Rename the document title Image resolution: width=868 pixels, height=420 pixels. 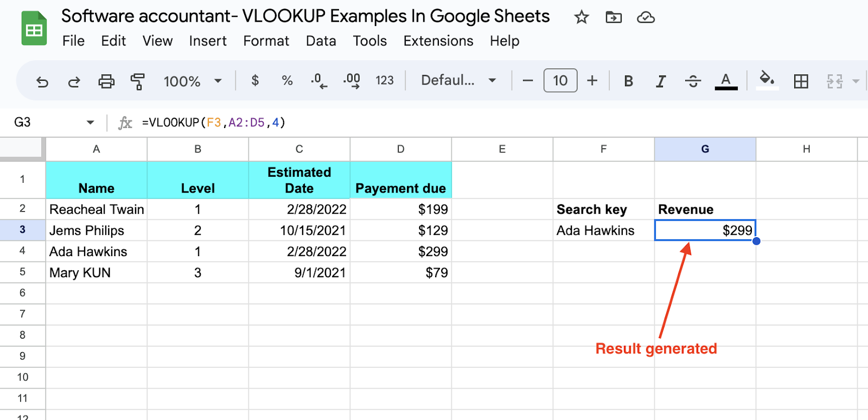(x=305, y=16)
